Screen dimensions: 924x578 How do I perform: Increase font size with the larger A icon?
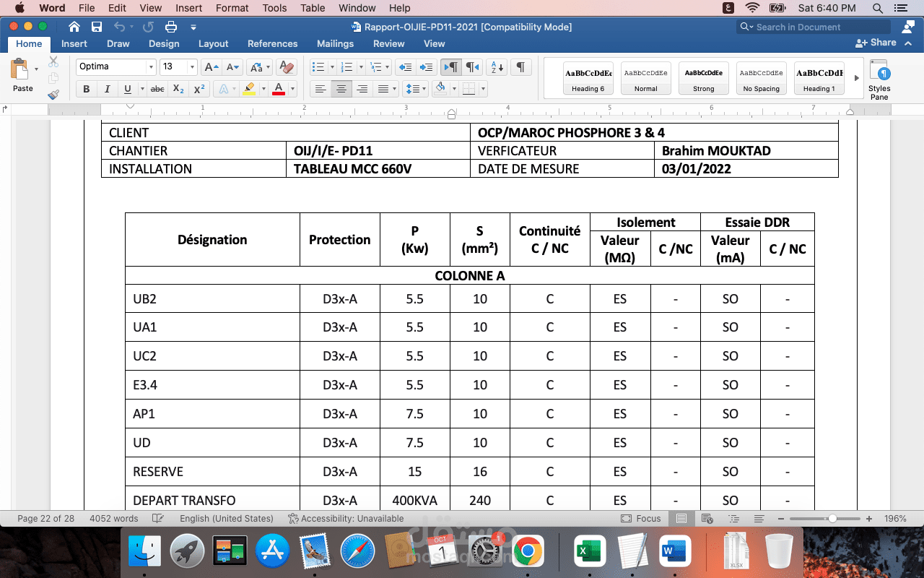pos(211,67)
